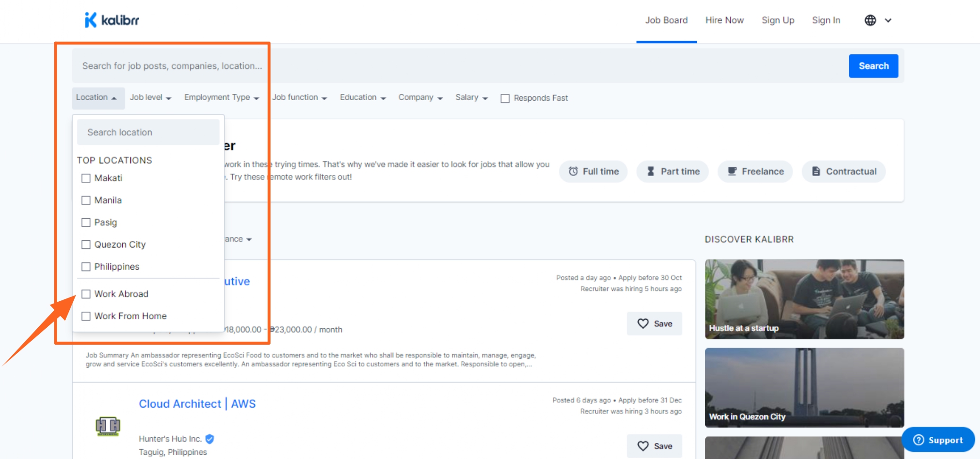Click the Search location input field
Viewport: 980px width, 459px height.
(148, 132)
